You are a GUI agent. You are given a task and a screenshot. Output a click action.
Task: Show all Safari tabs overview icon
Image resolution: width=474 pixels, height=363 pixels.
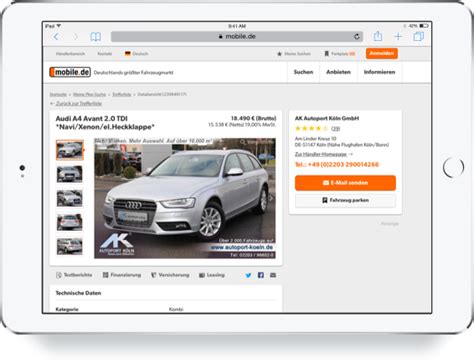[x=418, y=36]
